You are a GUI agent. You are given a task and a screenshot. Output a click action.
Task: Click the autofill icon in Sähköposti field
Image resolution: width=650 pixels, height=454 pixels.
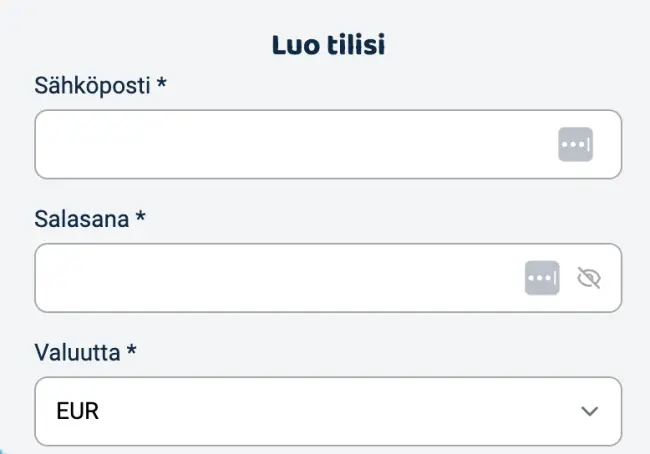pyautogui.click(x=575, y=145)
